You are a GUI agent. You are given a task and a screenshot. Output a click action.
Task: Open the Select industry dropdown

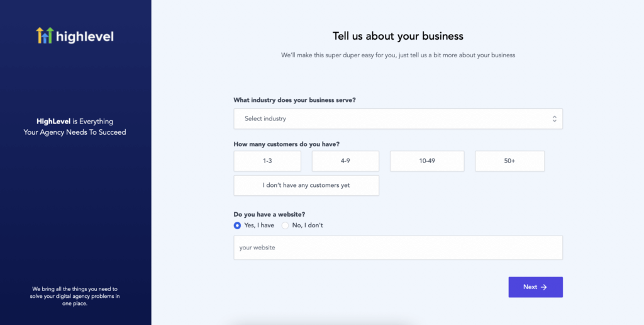click(x=398, y=119)
